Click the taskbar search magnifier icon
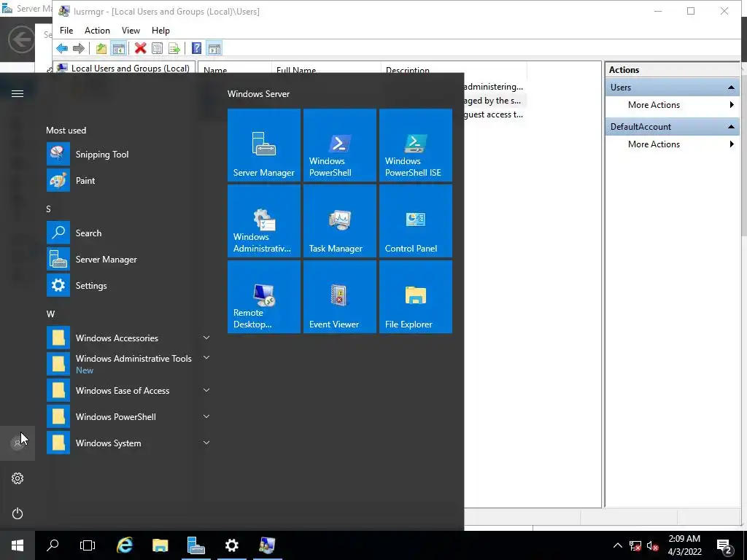Screen dimensions: 747x560 click(x=53, y=545)
